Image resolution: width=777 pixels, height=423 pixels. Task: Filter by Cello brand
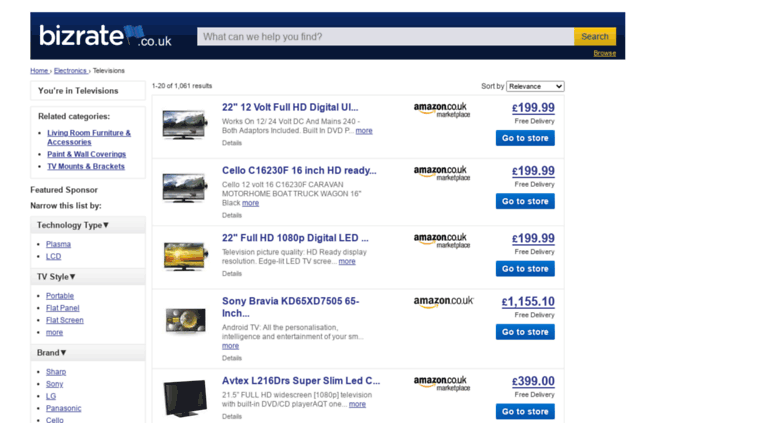[x=55, y=420]
